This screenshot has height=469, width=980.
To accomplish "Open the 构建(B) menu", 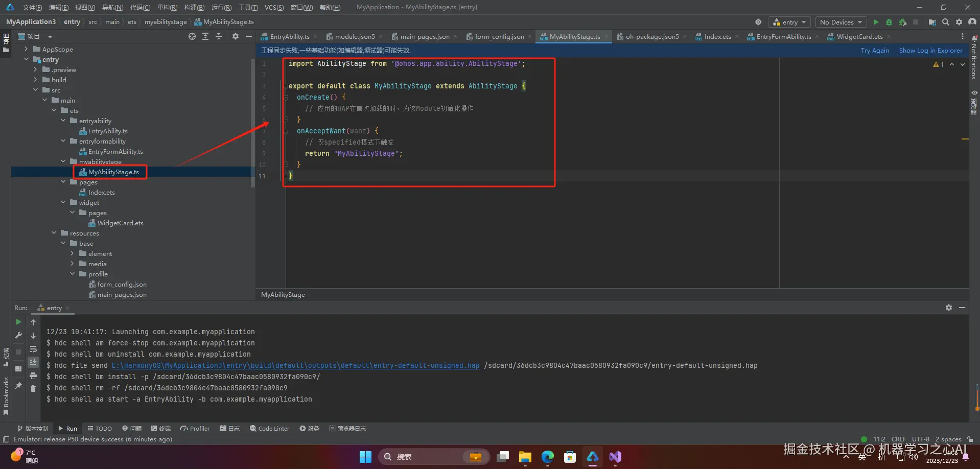I will click(194, 7).
